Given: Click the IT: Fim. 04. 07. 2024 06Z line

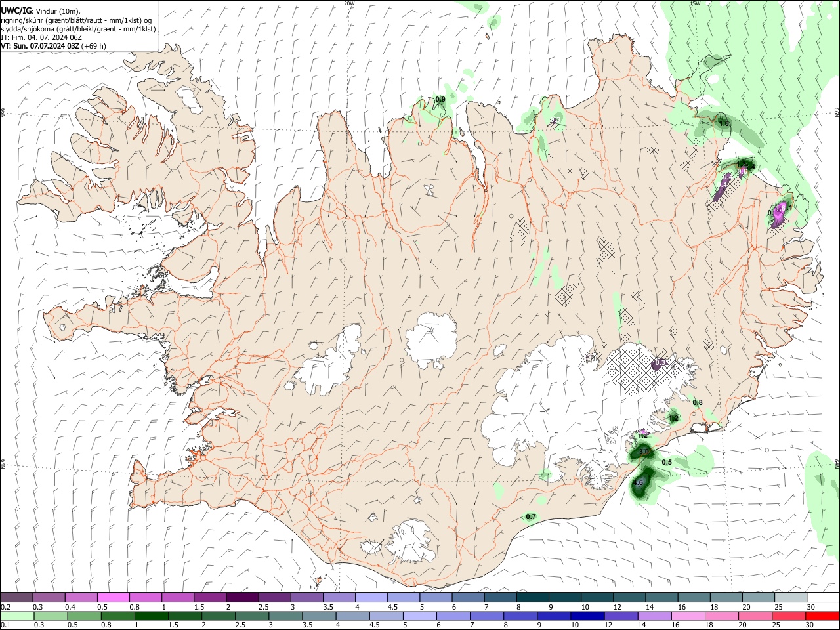Looking at the screenshot, I should [x=41, y=37].
